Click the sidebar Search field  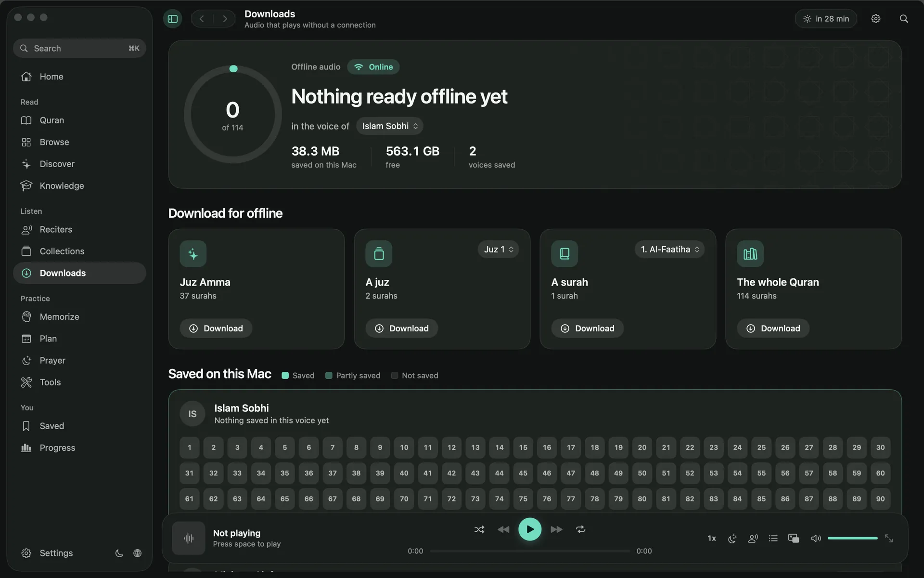point(79,48)
